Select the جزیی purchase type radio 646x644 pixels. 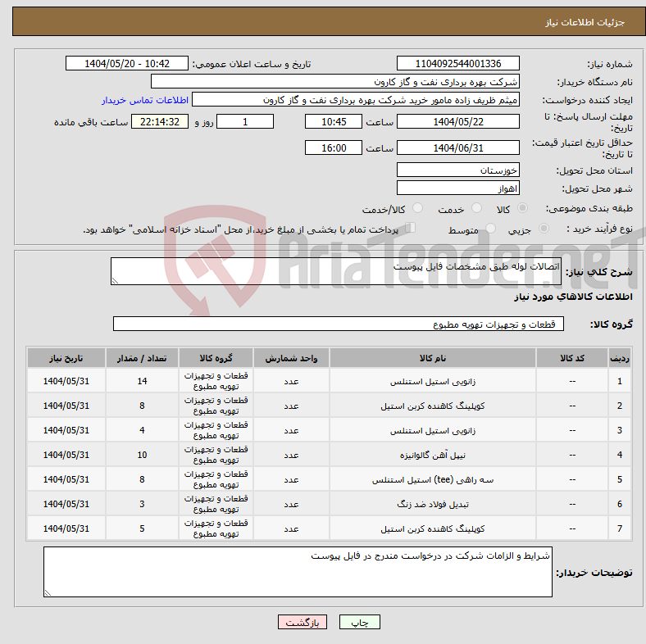click(x=544, y=228)
